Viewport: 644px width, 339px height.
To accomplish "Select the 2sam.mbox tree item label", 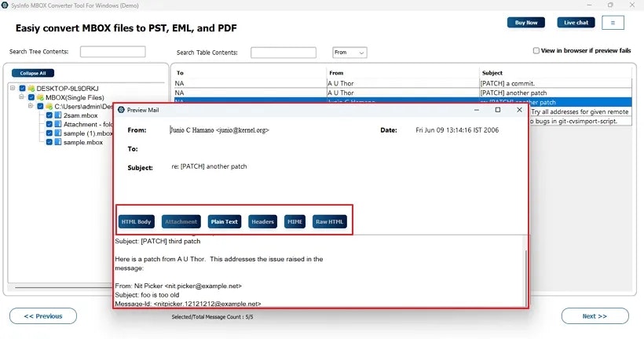I will coord(80,115).
